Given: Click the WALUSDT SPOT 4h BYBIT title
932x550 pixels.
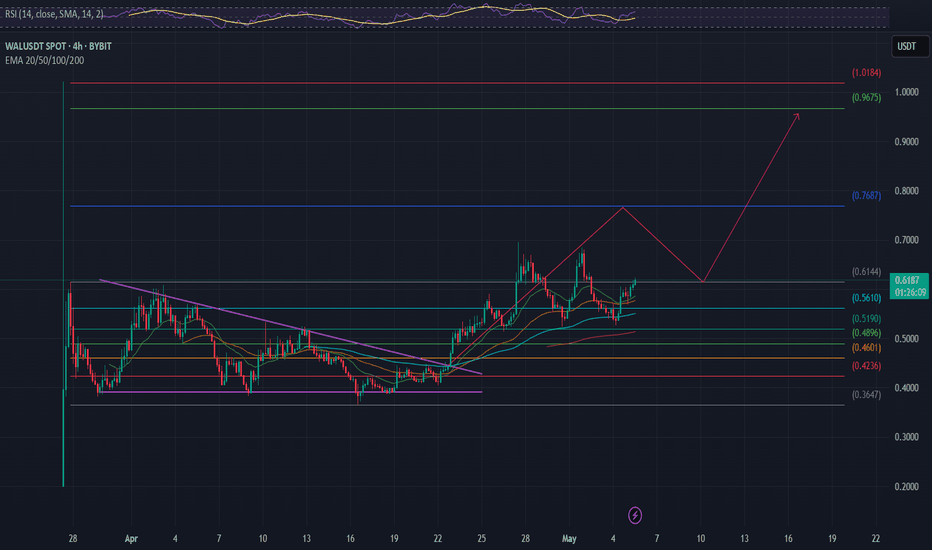Looking at the screenshot, I should pyautogui.click(x=58, y=46).
